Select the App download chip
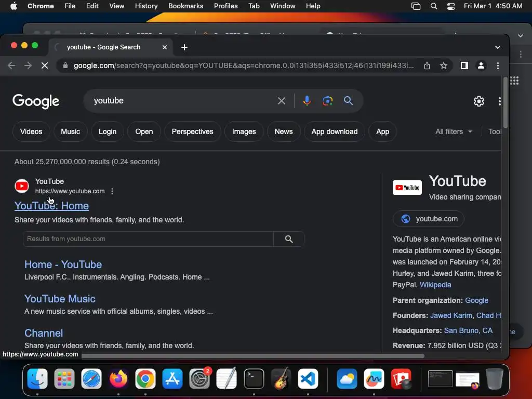 pos(335,131)
